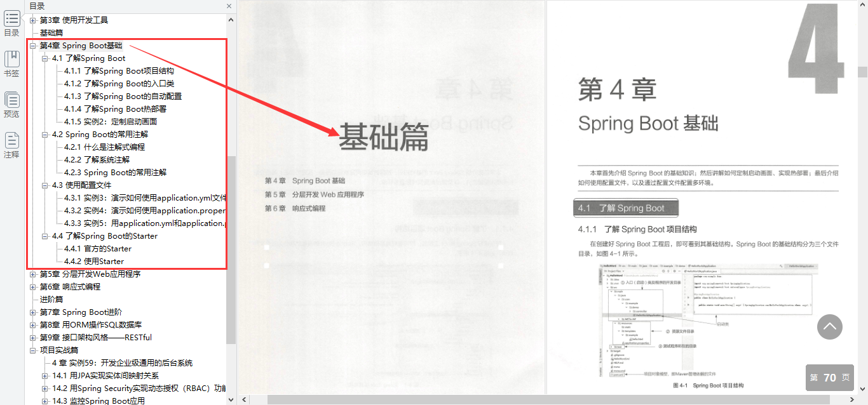The image size is (868, 405).
Task: Collapse 4.4 了解Spring Boot的Starter node
Action: [x=45, y=236]
